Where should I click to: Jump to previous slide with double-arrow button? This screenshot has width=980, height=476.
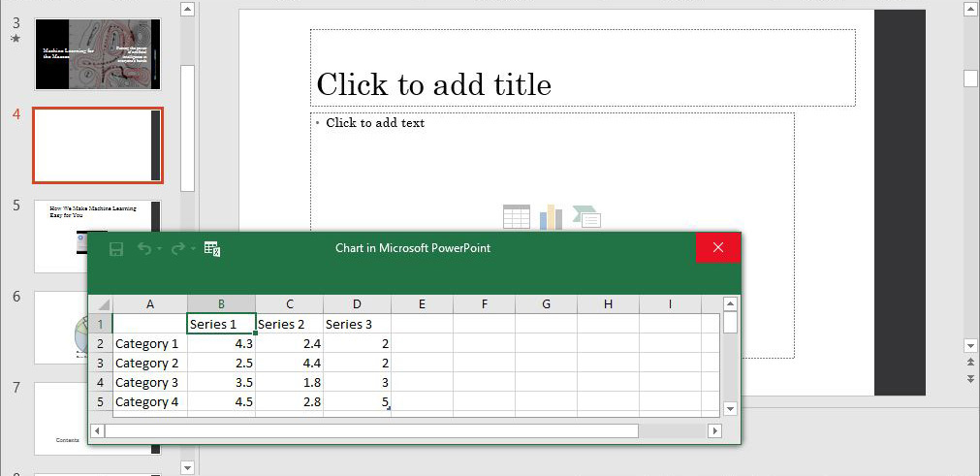point(971,362)
